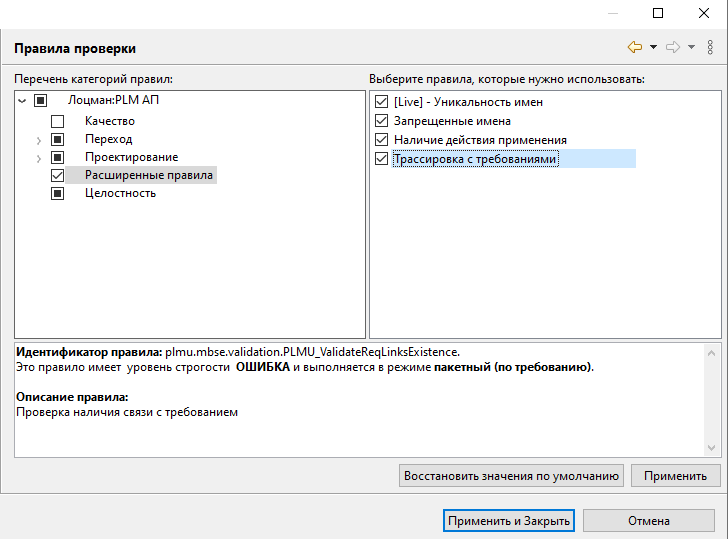
Task: Click the description panel scrollbar down arrow
Action: point(711,448)
